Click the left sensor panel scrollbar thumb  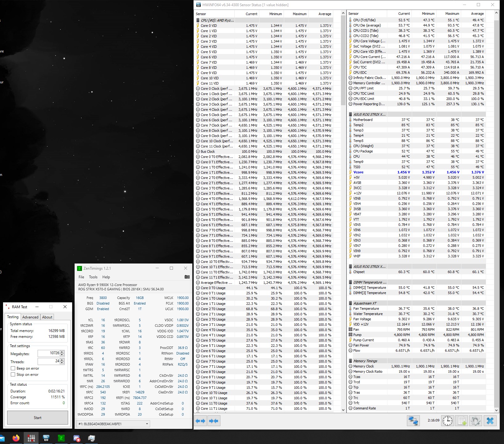pos(343,60)
